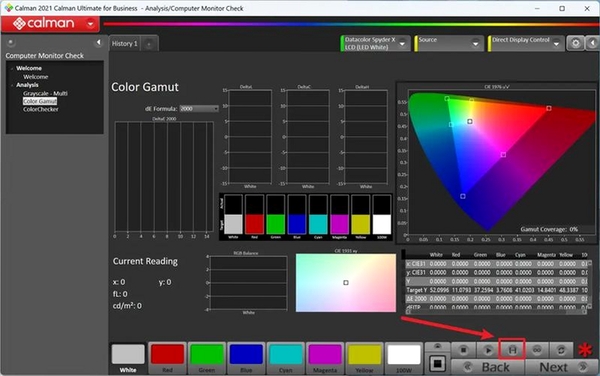
Task: Select the 100W pattern swatch
Action: [404, 358]
